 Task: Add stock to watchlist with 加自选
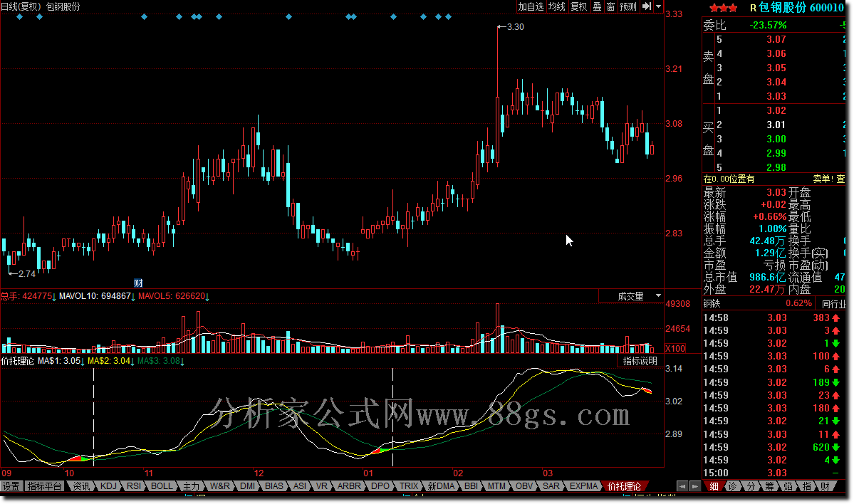pos(531,6)
